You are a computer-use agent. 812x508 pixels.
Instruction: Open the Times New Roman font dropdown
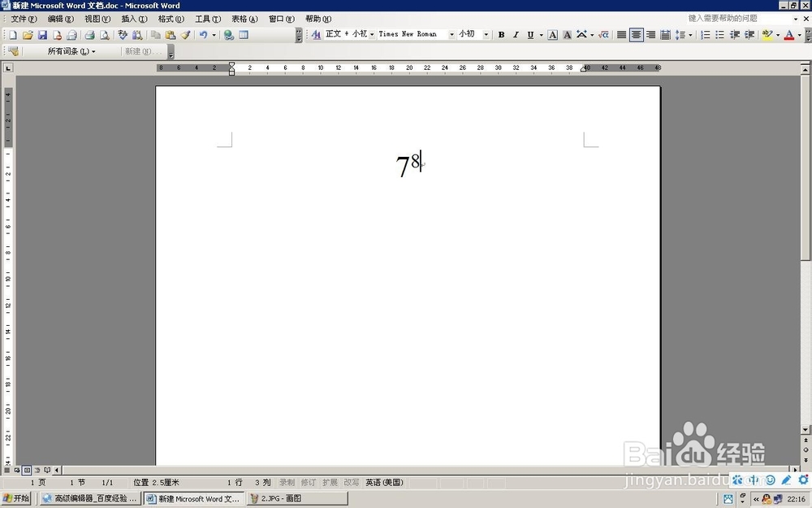[451, 35]
